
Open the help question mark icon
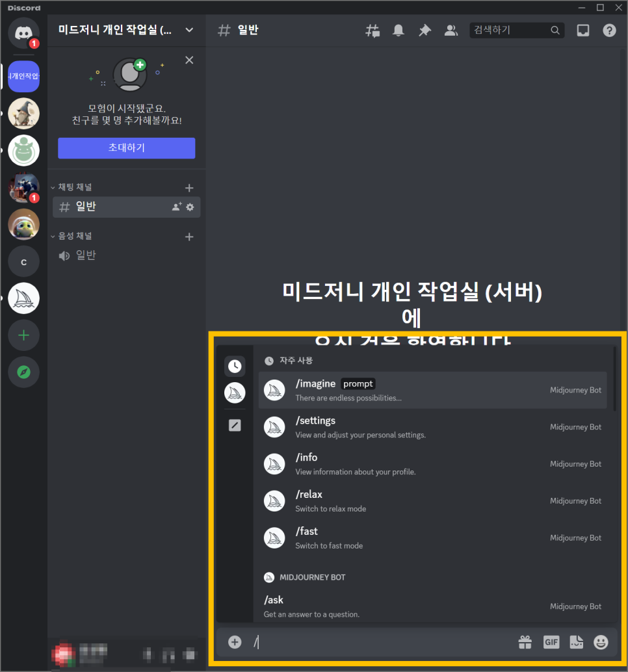pos(609,31)
